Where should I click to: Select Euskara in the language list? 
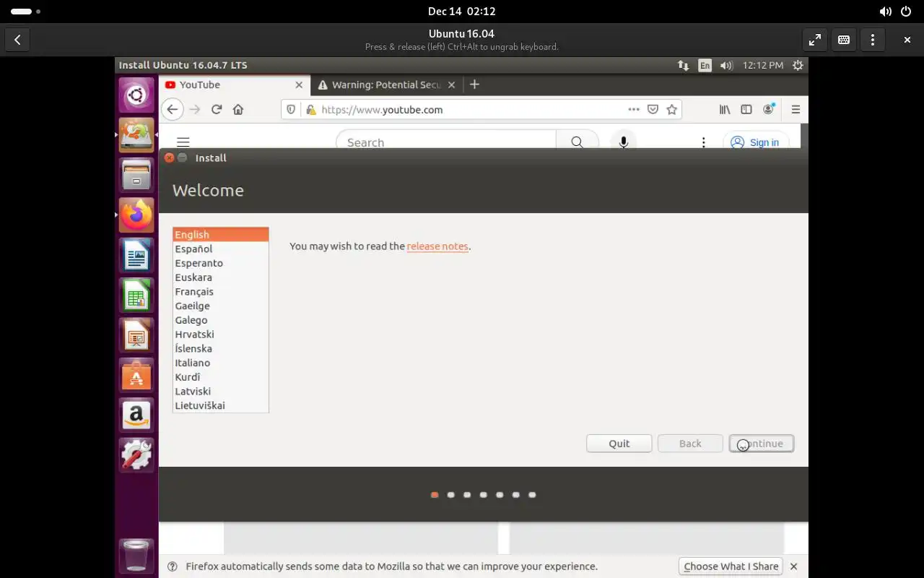[221, 277]
